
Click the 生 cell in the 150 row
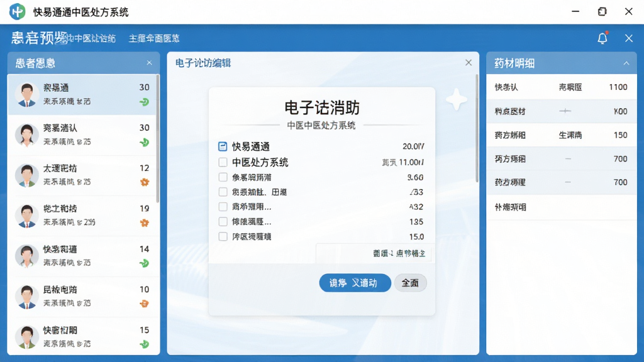(x=570, y=135)
